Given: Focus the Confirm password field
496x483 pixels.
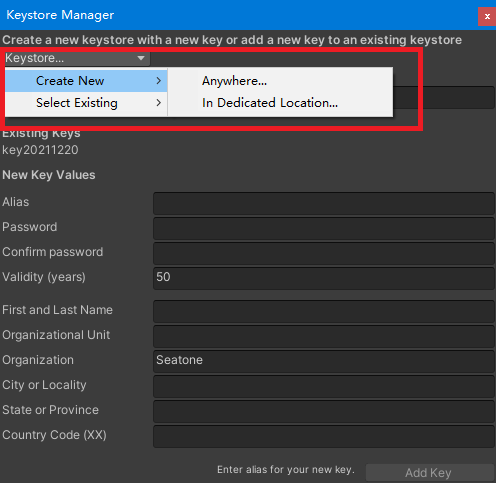Looking at the screenshot, I should click(x=324, y=253).
